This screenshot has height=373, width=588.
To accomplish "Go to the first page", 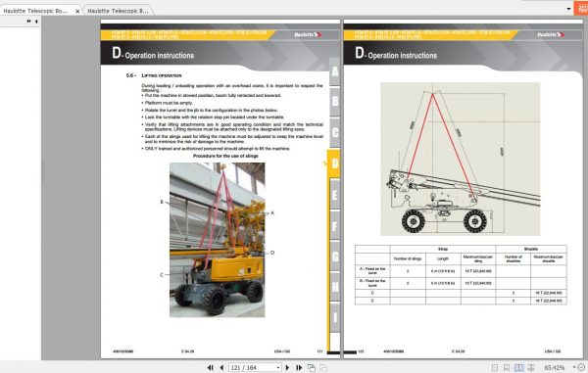I will click(211, 368).
